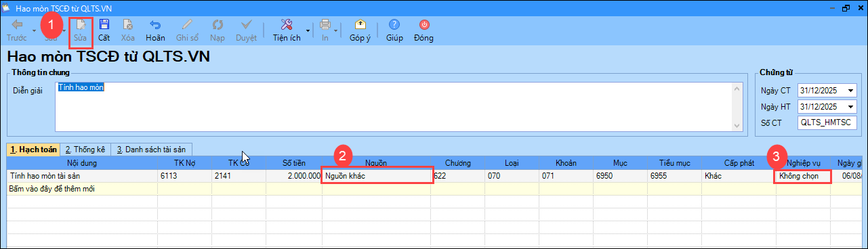Select the Mục cell 6950
Image resolution: width=868 pixels, height=249 pixels.
(x=620, y=176)
